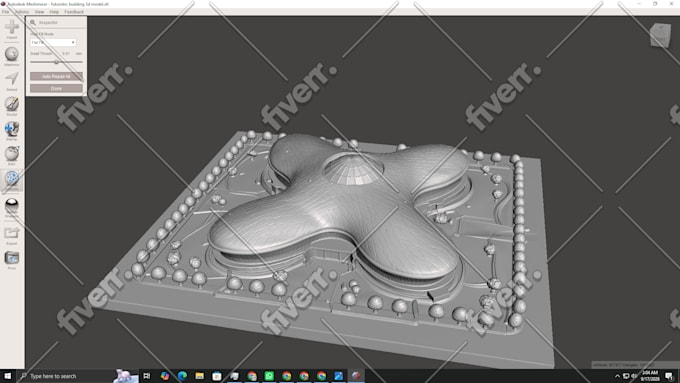
Task: Open the View menu
Action: [x=39, y=12]
